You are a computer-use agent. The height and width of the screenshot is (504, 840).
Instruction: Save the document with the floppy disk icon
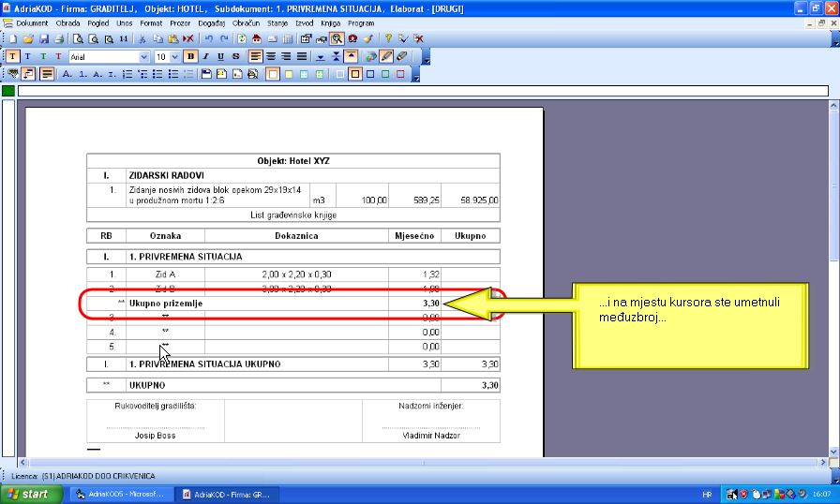point(43,38)
